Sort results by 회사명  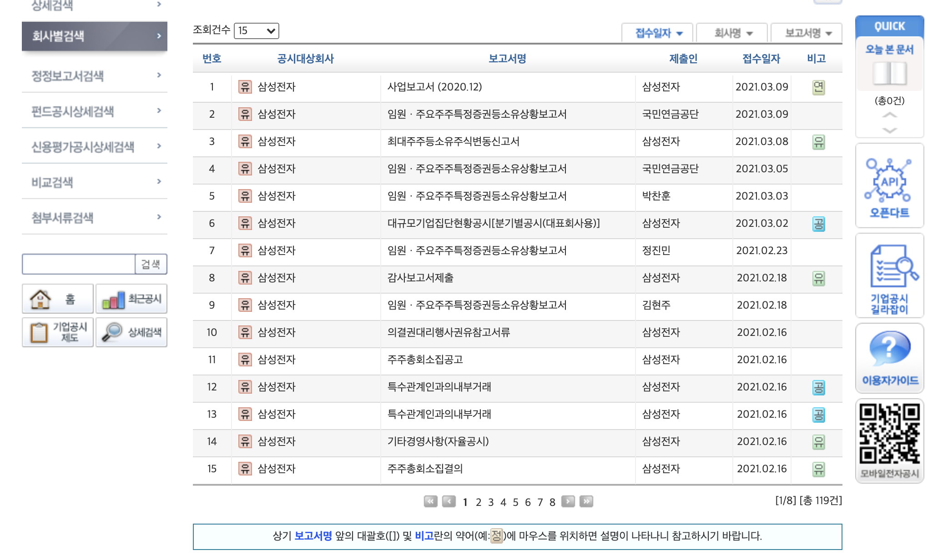tap(732, 33)
